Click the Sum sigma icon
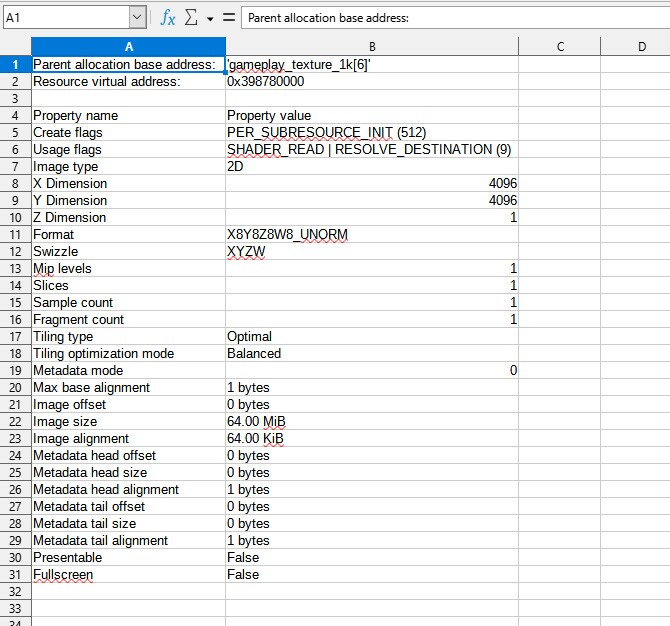This screenshot has width=670, height=626. coord(191,18)
